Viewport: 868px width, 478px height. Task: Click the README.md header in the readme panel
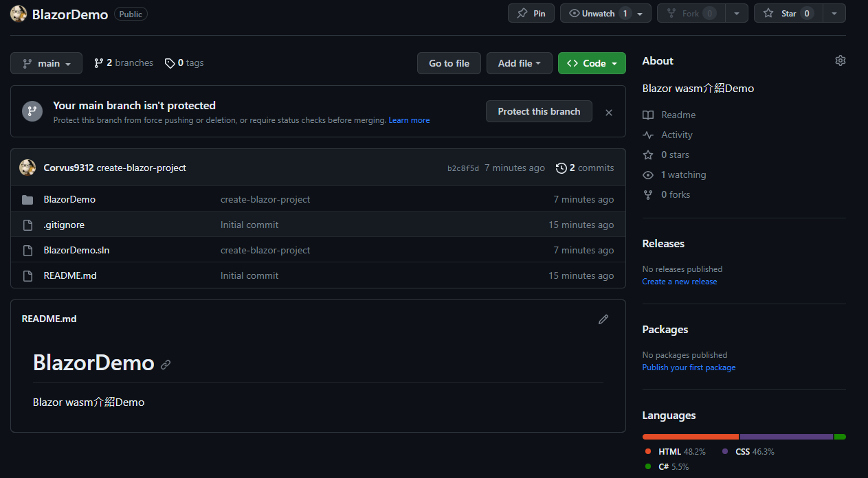[49, 319]
